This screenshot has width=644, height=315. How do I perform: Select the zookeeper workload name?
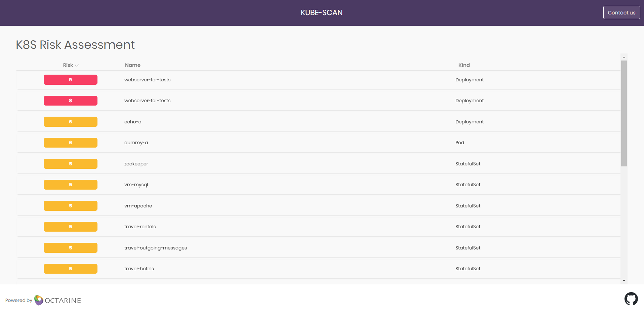pyautogui.click(x=136, y=164)
